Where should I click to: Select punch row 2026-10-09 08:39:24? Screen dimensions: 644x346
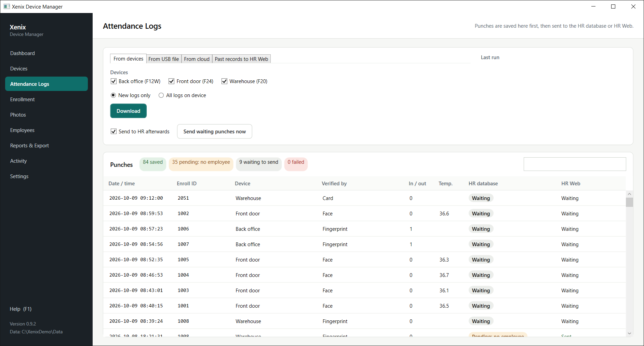[364, 321]
